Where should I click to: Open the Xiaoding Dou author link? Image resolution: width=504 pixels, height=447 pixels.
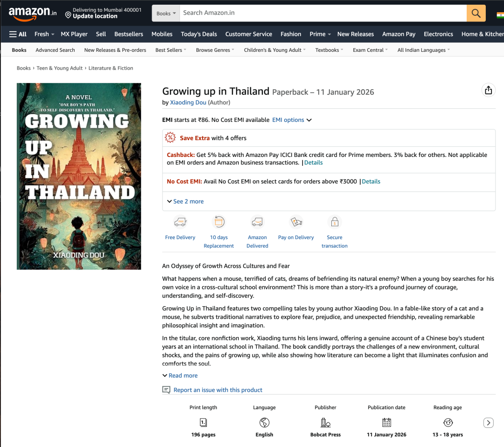click(188, 102)
